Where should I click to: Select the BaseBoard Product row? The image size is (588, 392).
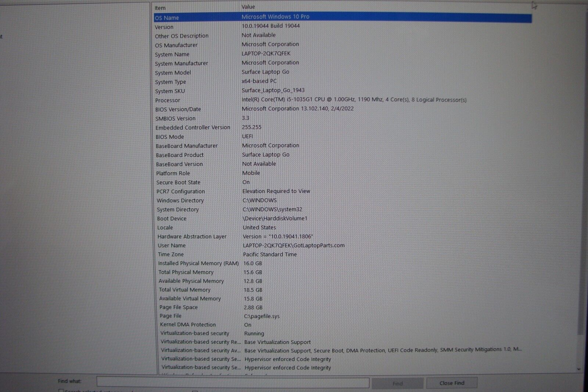(x=343, y=155)
